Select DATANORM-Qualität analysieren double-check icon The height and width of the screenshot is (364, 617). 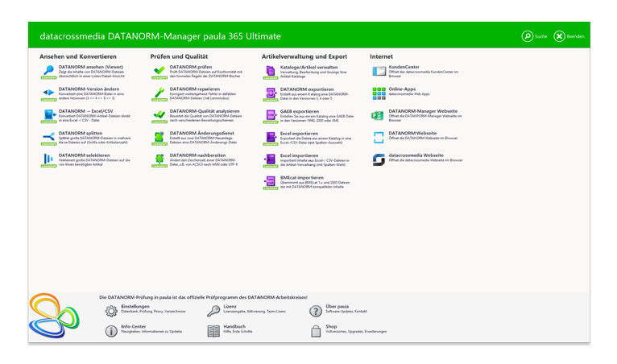(159, 115)
